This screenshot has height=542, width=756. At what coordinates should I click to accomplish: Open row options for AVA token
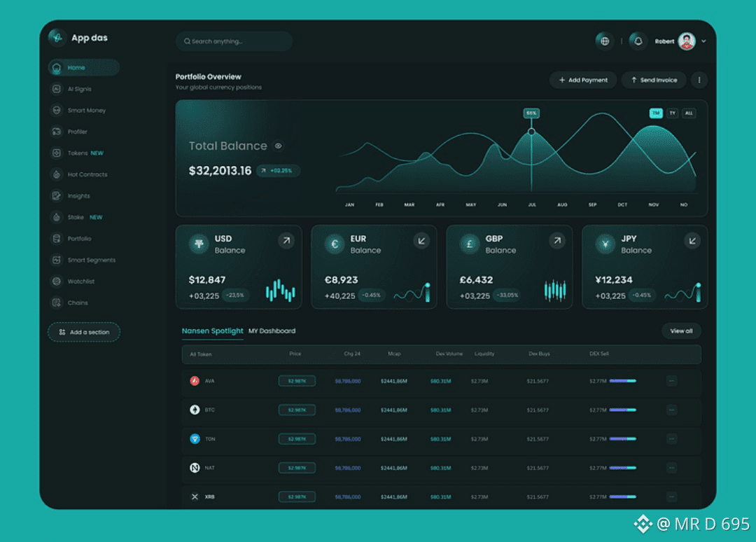coord(671,382)
